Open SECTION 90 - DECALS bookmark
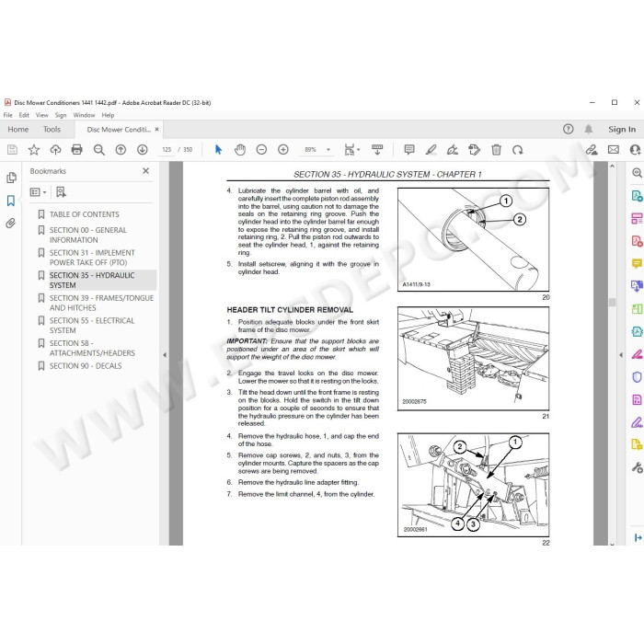This screenshot has width=644, height=644. (x=86, y=366)
